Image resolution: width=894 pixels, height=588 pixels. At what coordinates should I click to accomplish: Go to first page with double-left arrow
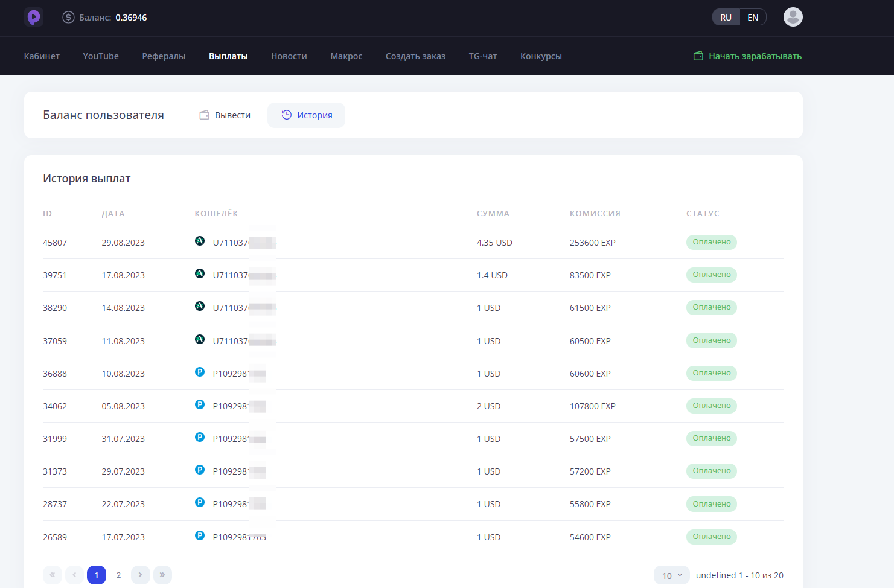click(x=53, y=575)
